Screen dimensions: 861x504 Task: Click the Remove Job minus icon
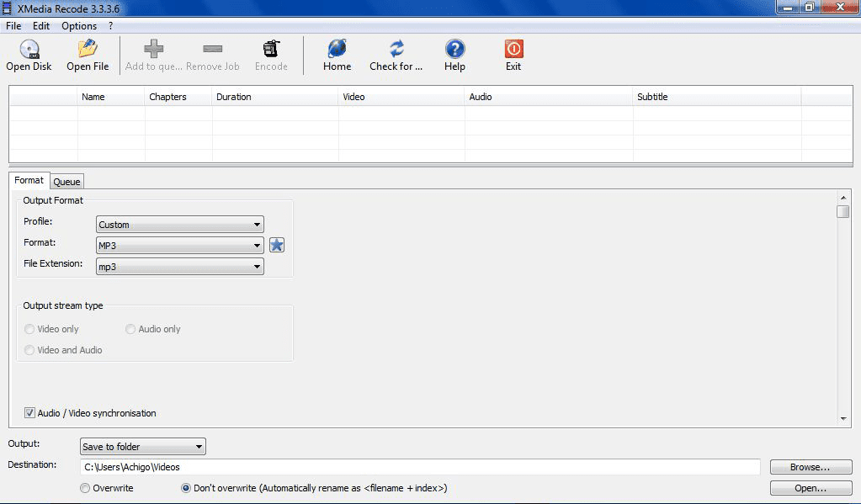pyautogui.click(x=212, y=49)
